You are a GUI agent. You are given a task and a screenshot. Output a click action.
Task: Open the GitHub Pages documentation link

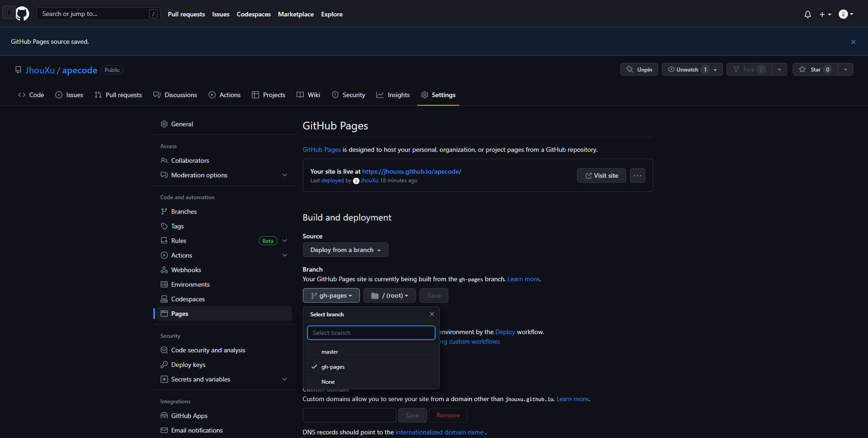point(322,149)
